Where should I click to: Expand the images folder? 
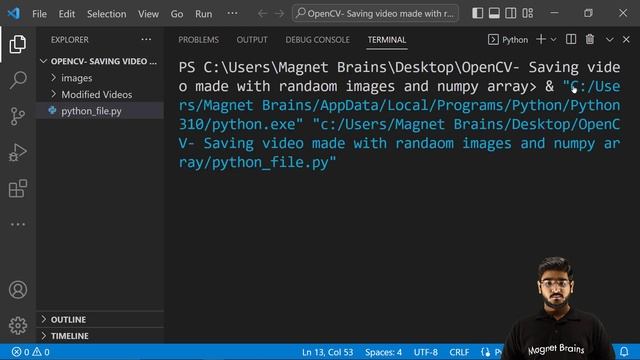coord(100,78)
